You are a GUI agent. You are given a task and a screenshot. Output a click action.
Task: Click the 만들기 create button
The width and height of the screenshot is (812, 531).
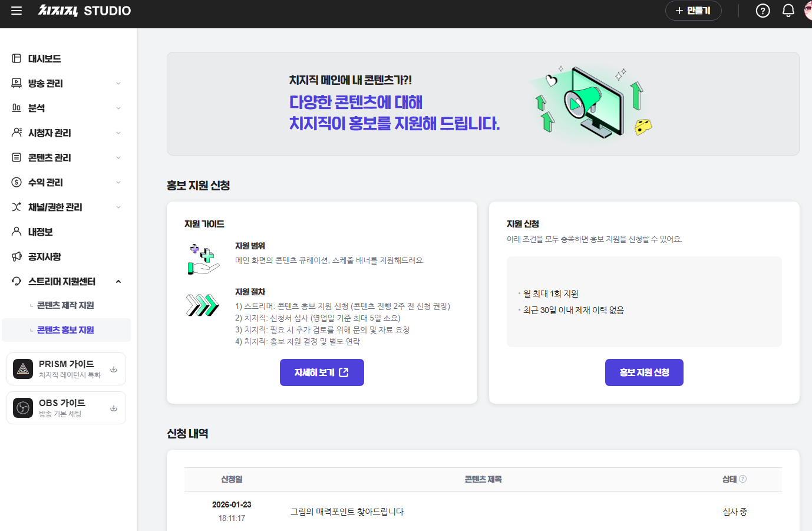[693, 11]
